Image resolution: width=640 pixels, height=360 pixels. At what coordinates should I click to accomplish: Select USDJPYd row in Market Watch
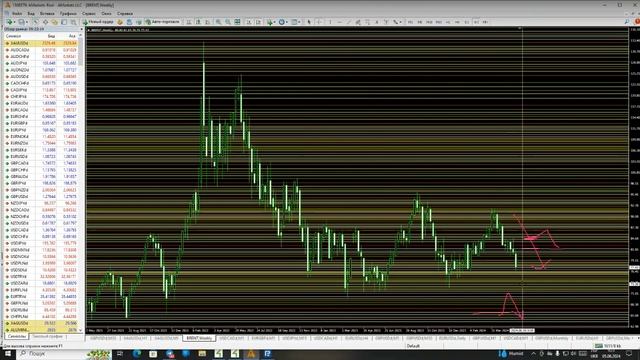point(41,243)
